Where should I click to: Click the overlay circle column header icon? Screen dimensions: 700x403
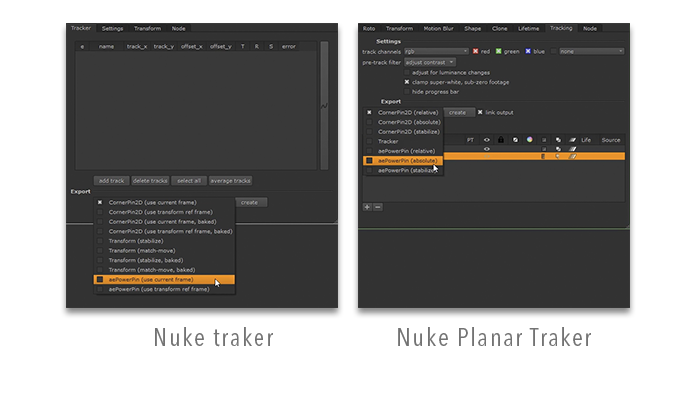coord(514,139)
